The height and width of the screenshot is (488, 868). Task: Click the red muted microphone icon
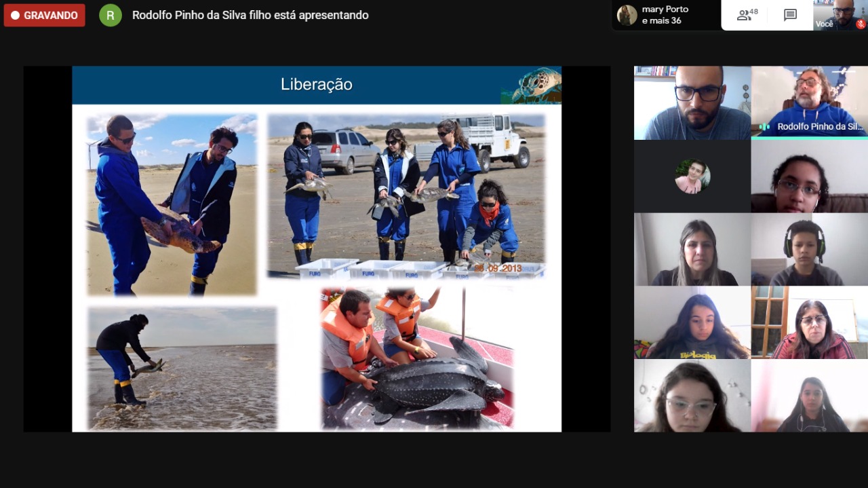click(861, 24)
